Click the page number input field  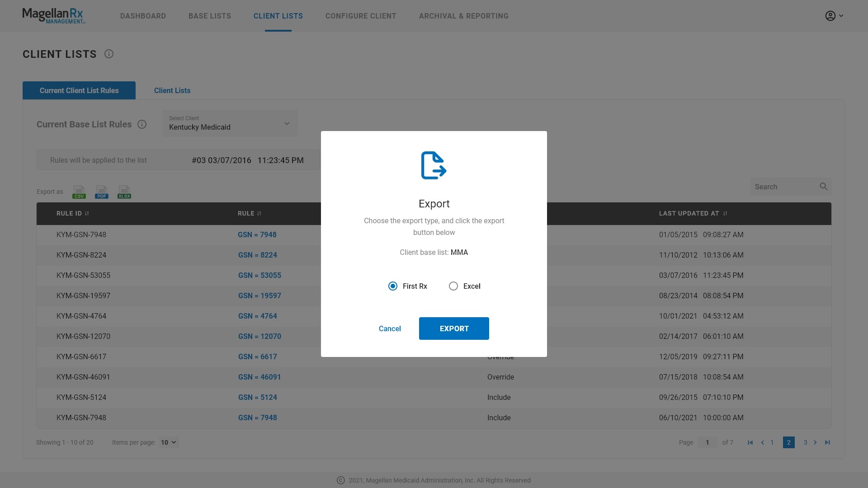pos(707,443)
